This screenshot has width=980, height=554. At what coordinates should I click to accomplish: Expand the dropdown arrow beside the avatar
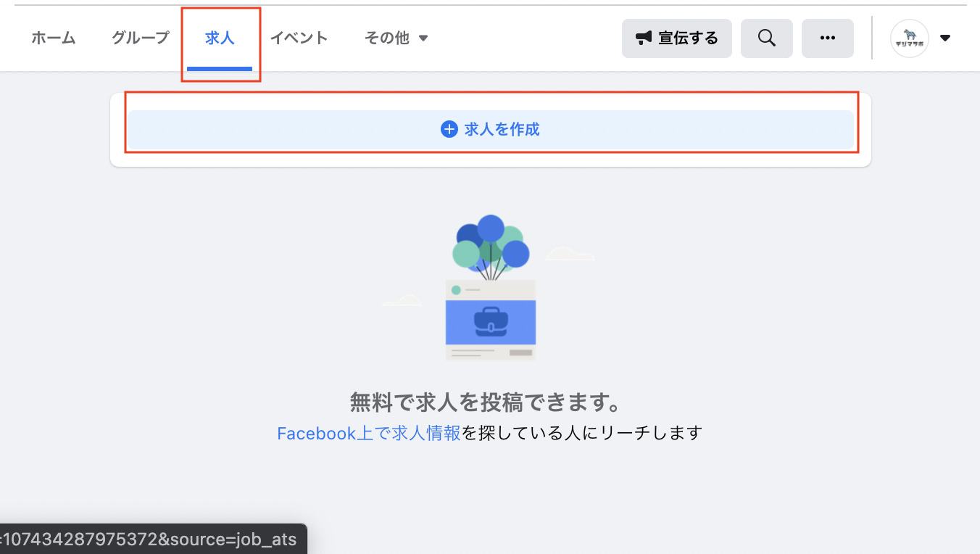coord(945,38)
